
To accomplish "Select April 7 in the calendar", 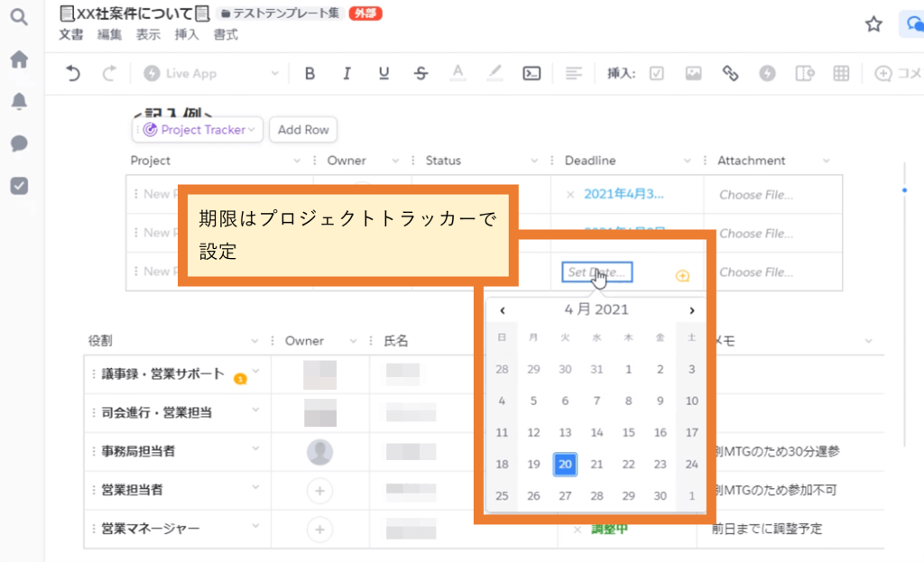I will point(597,401).
